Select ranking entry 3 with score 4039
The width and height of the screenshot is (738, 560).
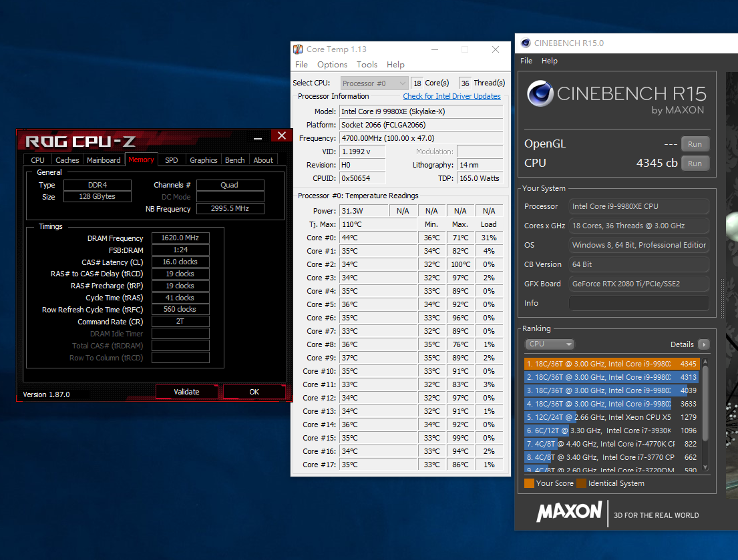click(x=611, y=390)
